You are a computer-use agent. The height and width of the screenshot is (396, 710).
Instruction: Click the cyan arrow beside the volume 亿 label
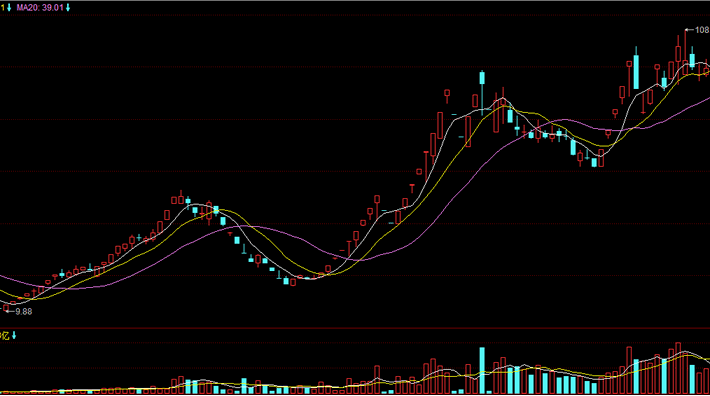point(14,335)
